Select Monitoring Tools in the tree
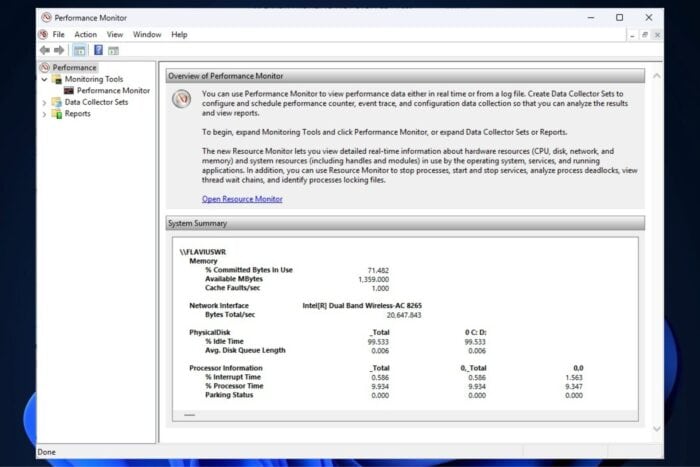 [94, 79]
